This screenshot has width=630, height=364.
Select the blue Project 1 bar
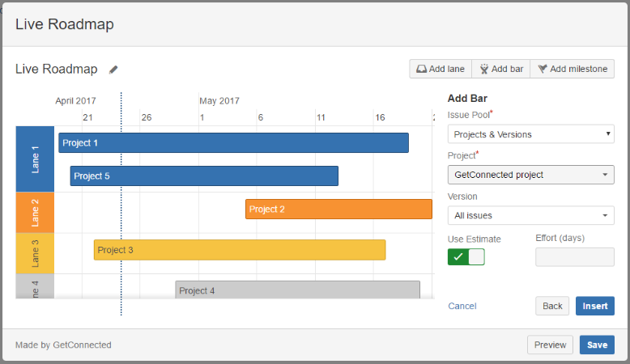point(233,143)
